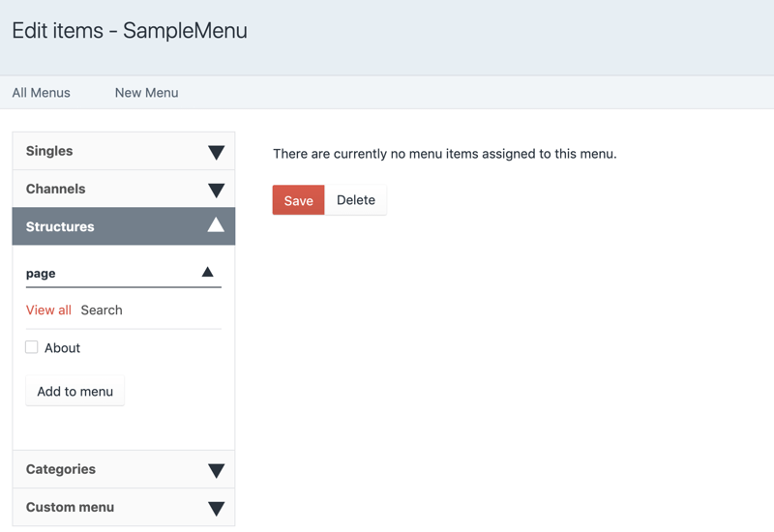The image size is (774, 532).
Task: Click the Delete button
Action: 355,200
